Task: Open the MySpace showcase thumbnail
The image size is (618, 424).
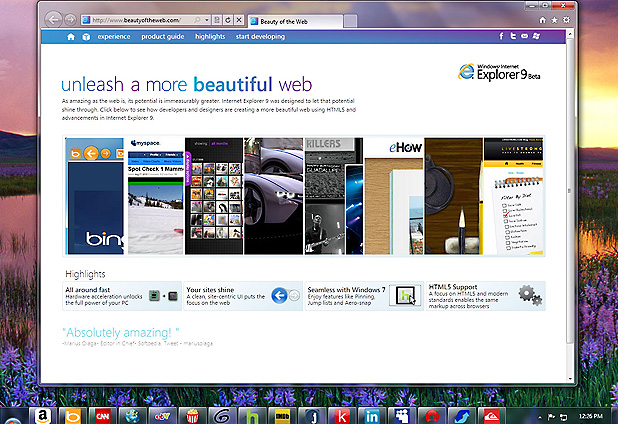Action: [x=156, y=196]
